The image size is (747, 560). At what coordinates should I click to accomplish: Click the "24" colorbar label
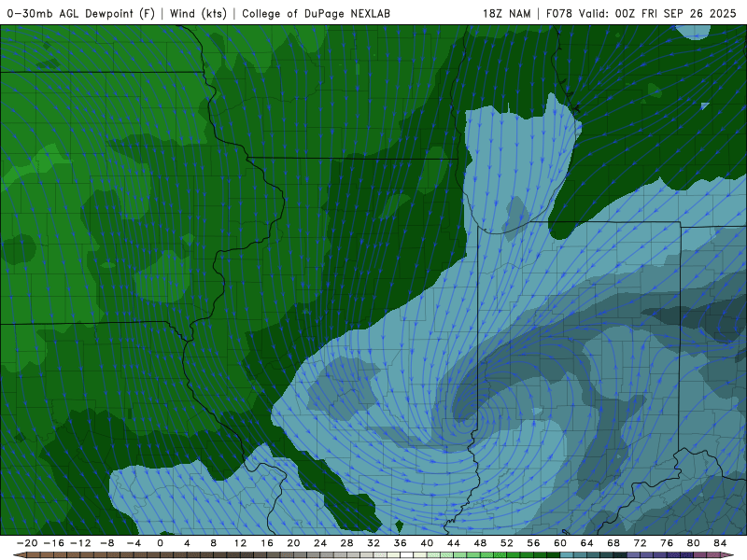tap(320, 543)
